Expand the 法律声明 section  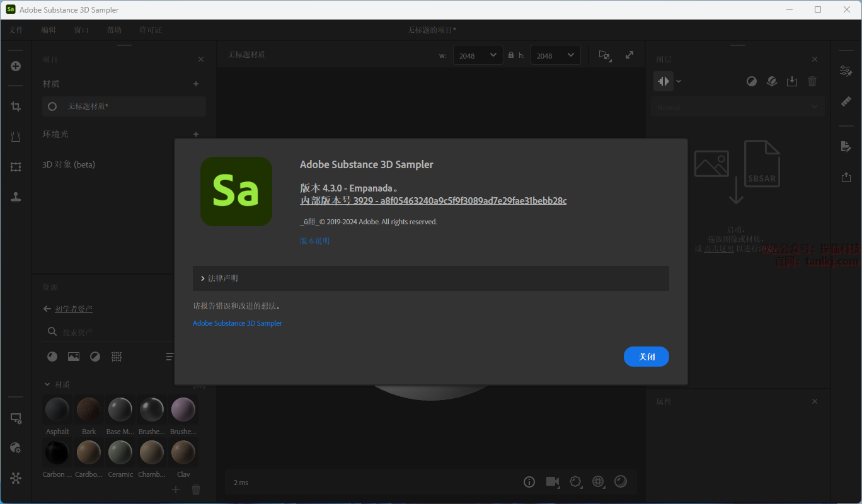tap(203, 278)
